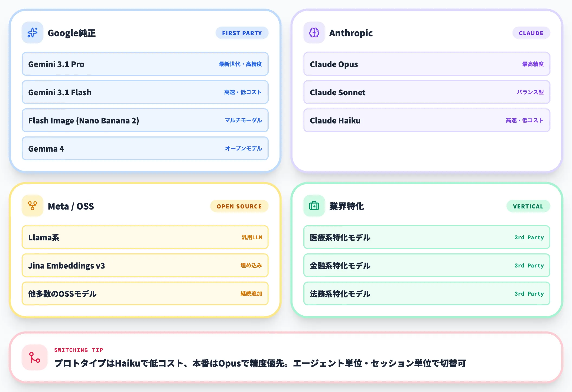This screenshot has width=572, height=392.
Task: Pick the Claude Opus model
Action: [x=427, y=64]
